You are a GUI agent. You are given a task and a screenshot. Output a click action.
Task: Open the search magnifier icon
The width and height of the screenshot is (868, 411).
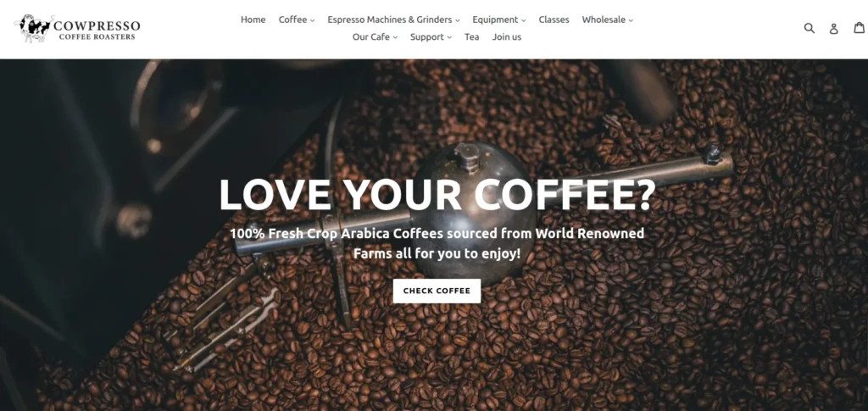[x=810, y=28]
